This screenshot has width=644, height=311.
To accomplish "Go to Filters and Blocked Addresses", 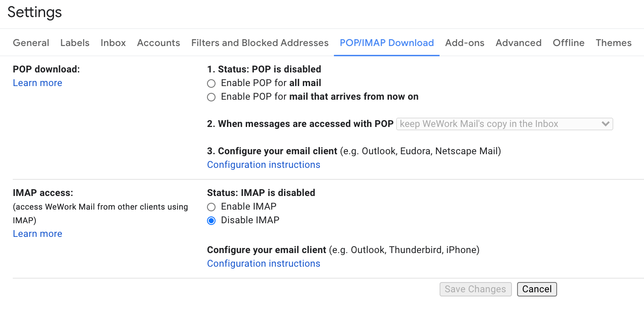I will 259,43.
